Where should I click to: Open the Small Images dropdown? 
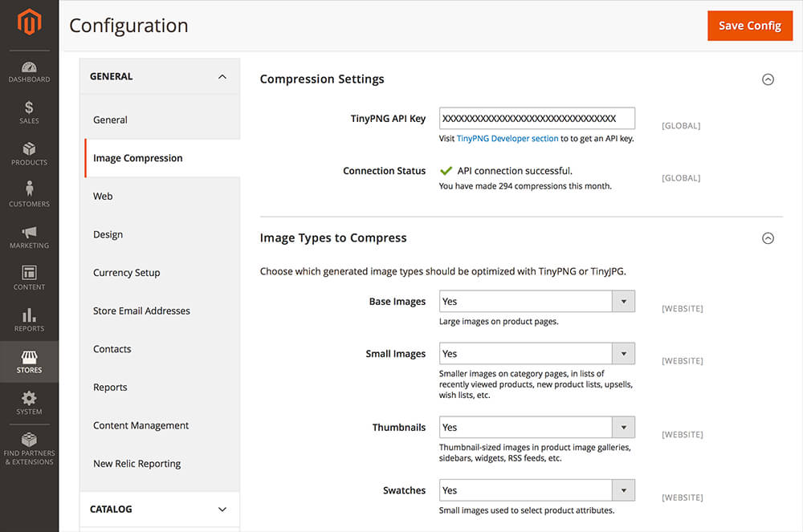click(536, 354)
